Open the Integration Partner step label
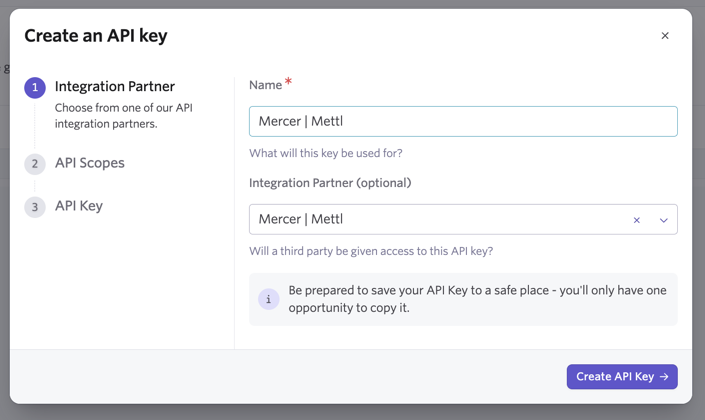 click(115, 86)
